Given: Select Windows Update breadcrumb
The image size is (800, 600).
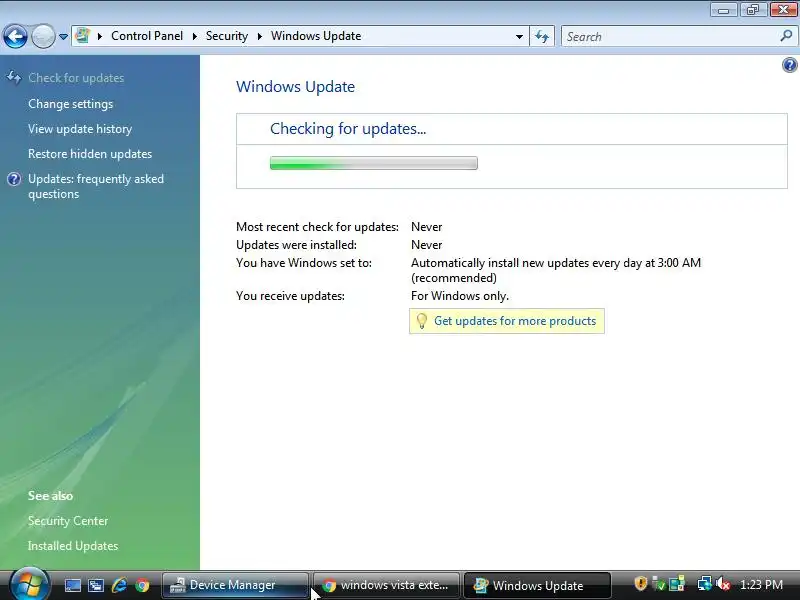Looking at the screenshot, I should 316,36.
